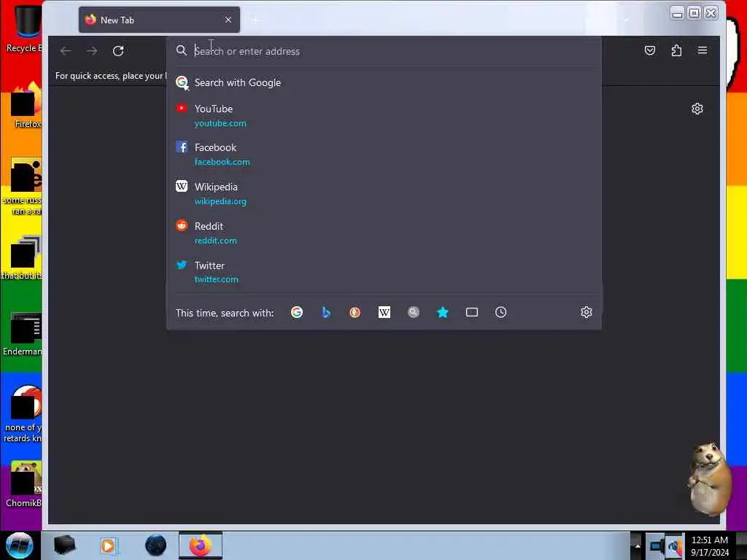Search bookmarks using the star icon
747x560 pixels.
[x=443, y=312]
